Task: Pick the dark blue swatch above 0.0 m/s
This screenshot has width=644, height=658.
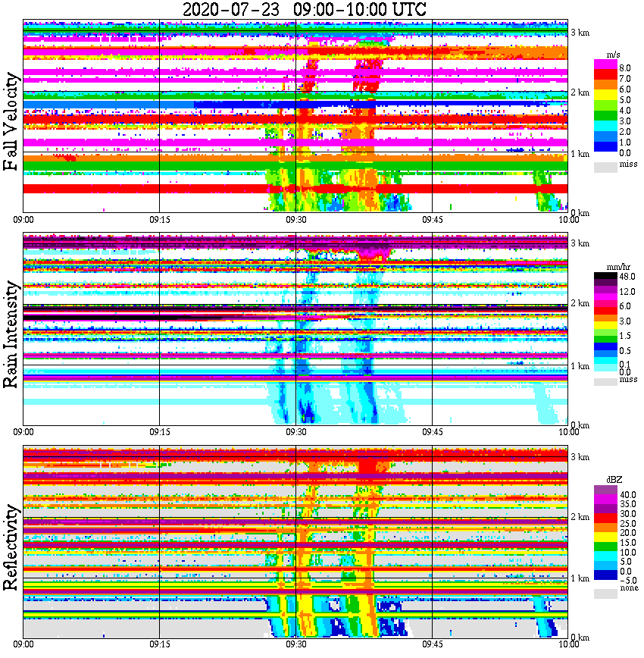Action: [605, 147]
